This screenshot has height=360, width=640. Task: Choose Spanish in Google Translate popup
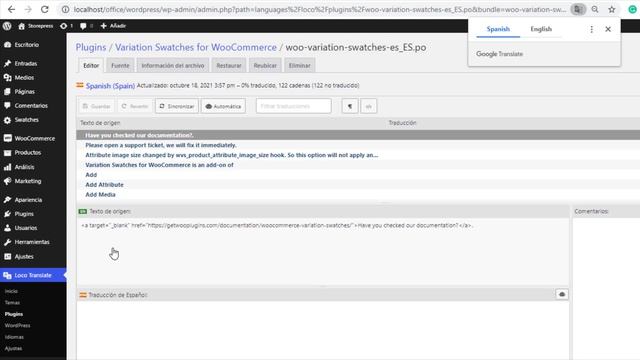(x=498, y=29)
